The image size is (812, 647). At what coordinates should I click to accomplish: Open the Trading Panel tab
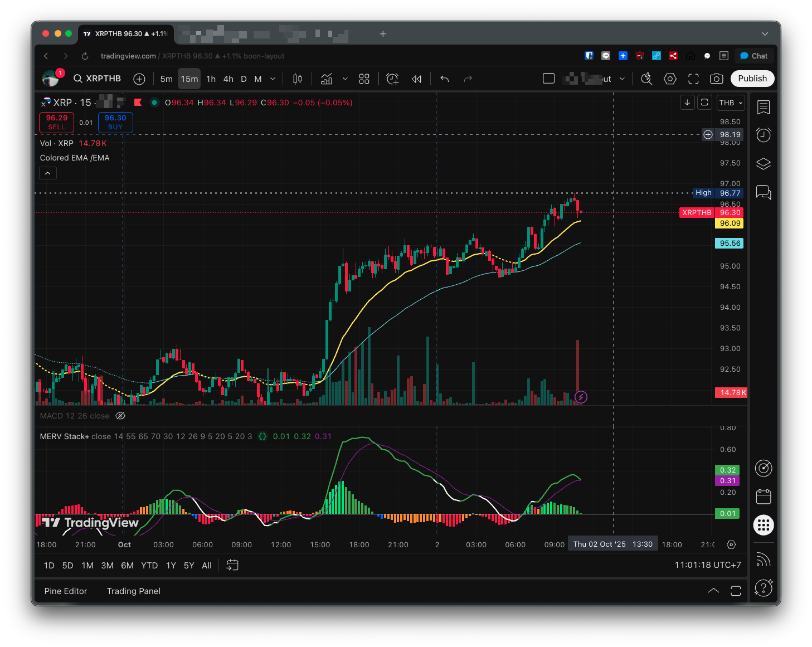(134, 591)
